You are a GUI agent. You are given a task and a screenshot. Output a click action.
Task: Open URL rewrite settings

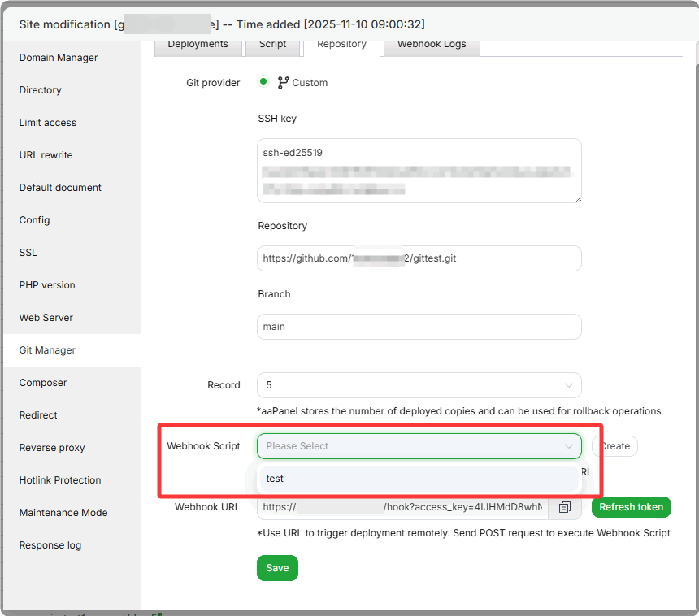point(46,155)
